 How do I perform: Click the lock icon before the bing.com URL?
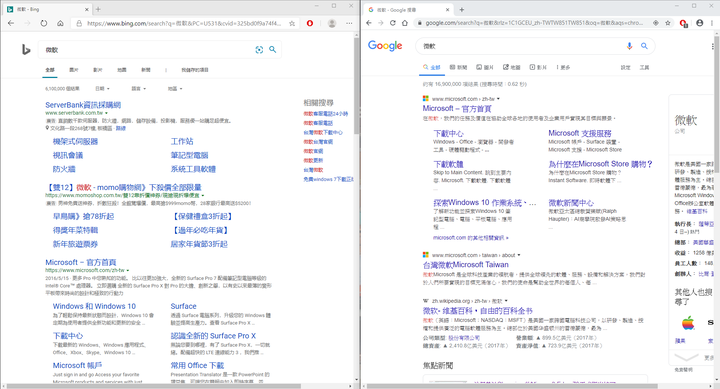(79, 23)
